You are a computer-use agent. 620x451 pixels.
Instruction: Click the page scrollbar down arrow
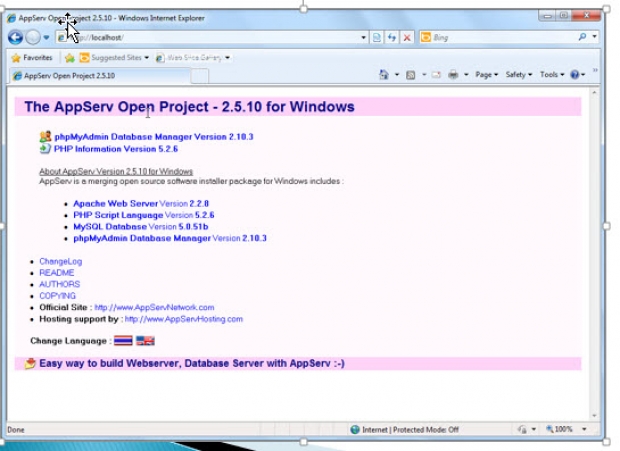[x=594, y=415]
